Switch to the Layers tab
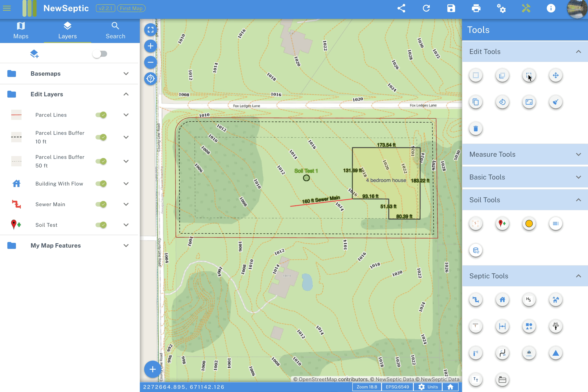The height and width of the screenshot is (392, 588). coord(67,31)
